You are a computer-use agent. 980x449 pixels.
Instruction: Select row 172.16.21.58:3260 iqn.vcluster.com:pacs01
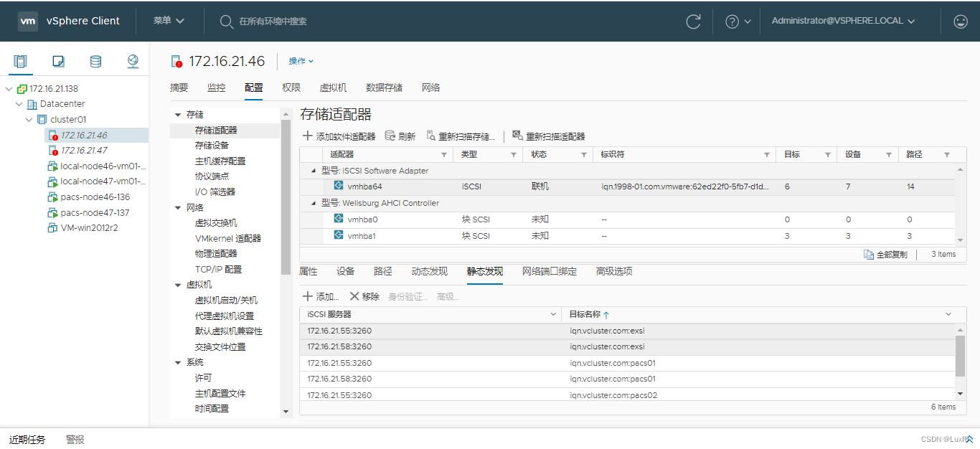tap(628, 379)
